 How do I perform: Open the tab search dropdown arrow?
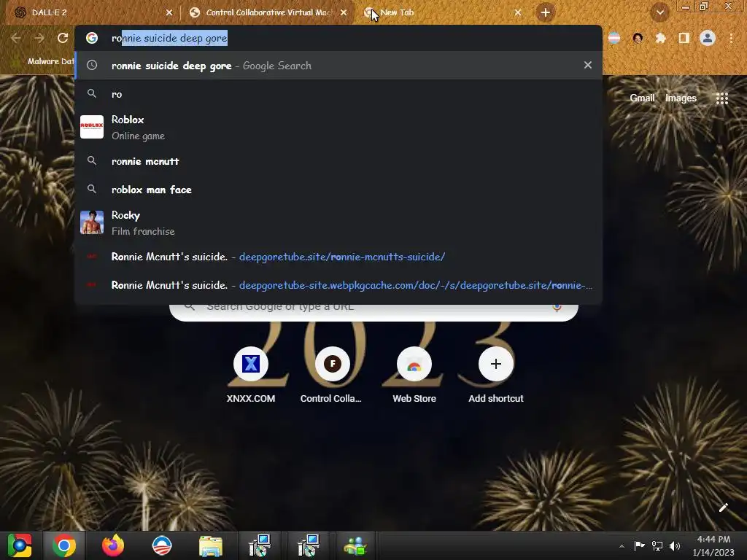point(659,12)
